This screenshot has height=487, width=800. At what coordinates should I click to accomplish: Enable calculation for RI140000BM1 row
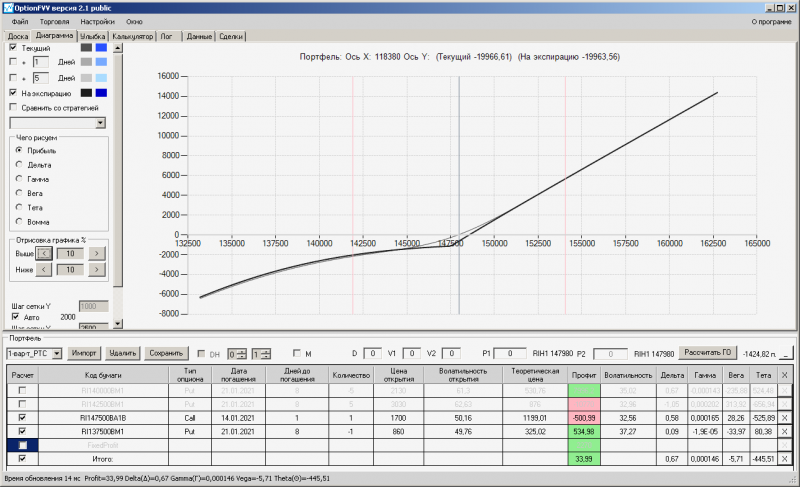[22, 390]
